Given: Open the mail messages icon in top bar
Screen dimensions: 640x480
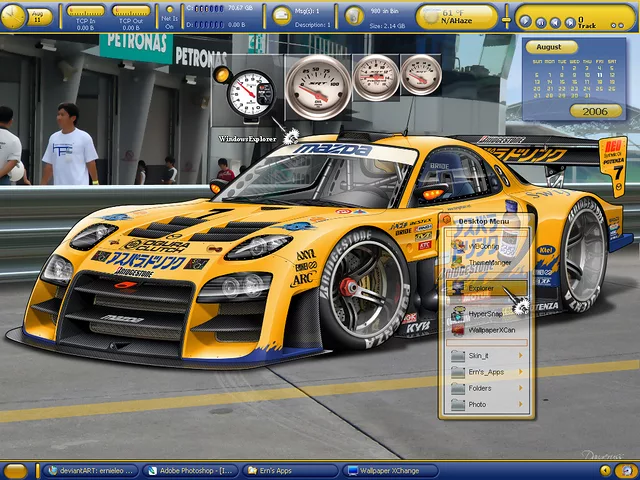Looking at the screenshot, I should (282, 16).
